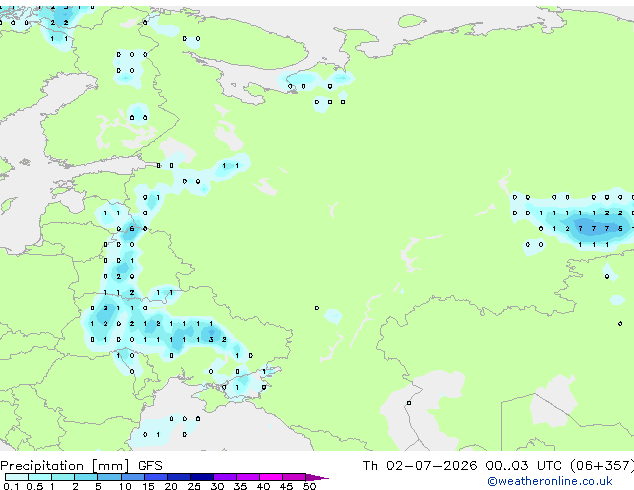Click the precipitation value '6' on the map
Viewport: 634px width, 490px height.
[132, 229]
